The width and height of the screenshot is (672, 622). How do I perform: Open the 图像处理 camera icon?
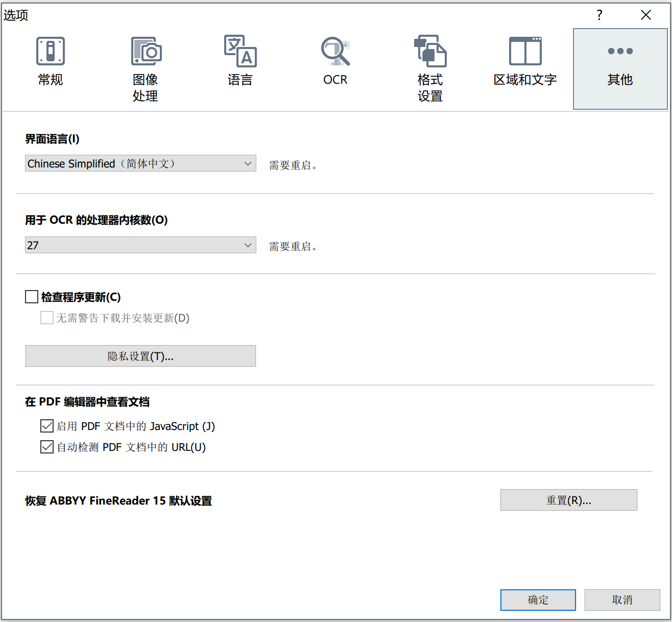(146, 51)
